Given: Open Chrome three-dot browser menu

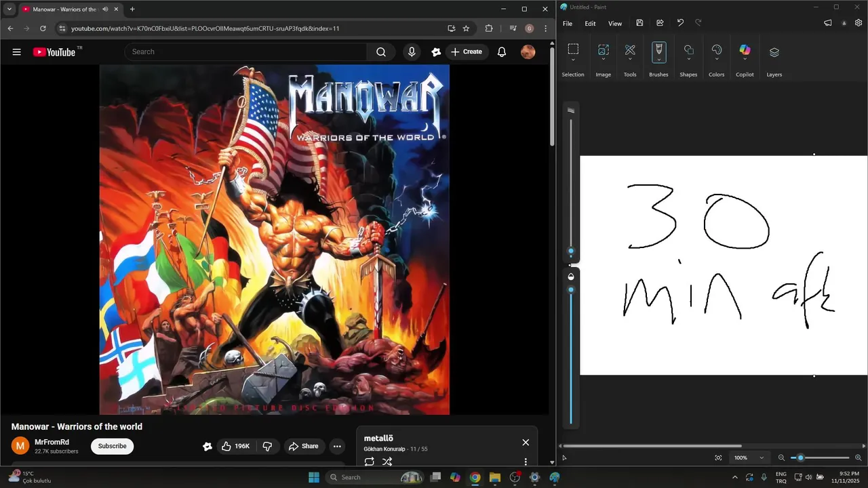Looking at the screenshot, I should [x=546, y=28].
